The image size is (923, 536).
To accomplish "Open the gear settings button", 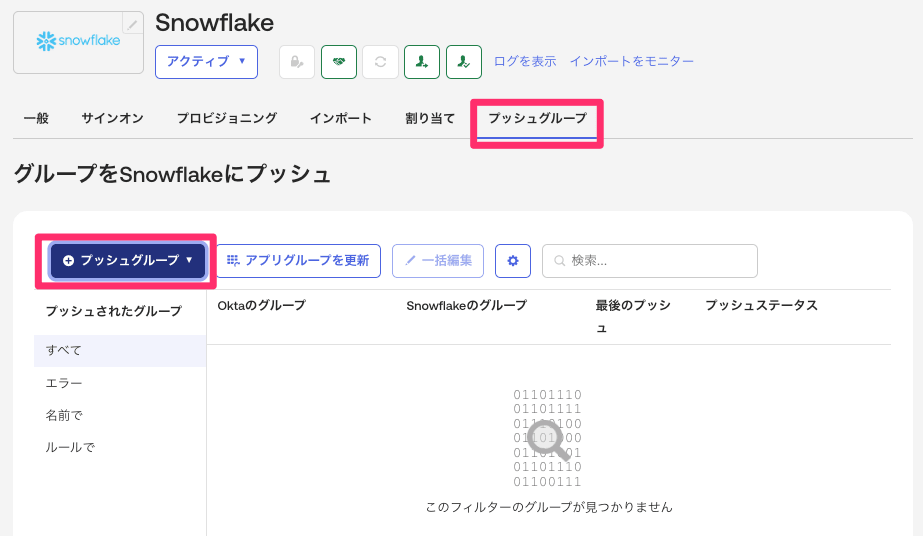I will (x=513, y=261).
